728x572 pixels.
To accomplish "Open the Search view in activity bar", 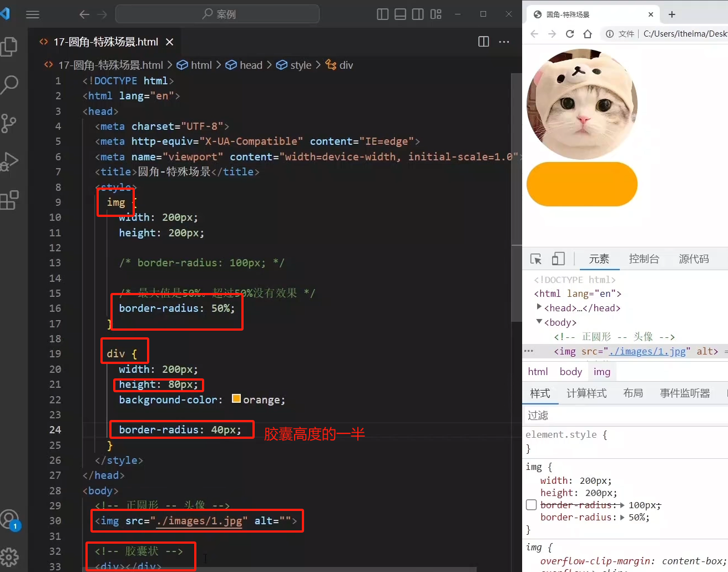I will point(9,84).
